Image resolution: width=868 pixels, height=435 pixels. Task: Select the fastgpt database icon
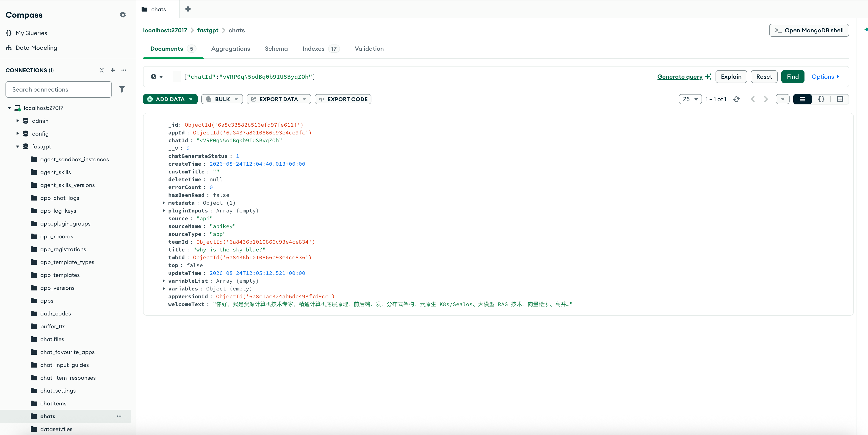pos(26,146)
